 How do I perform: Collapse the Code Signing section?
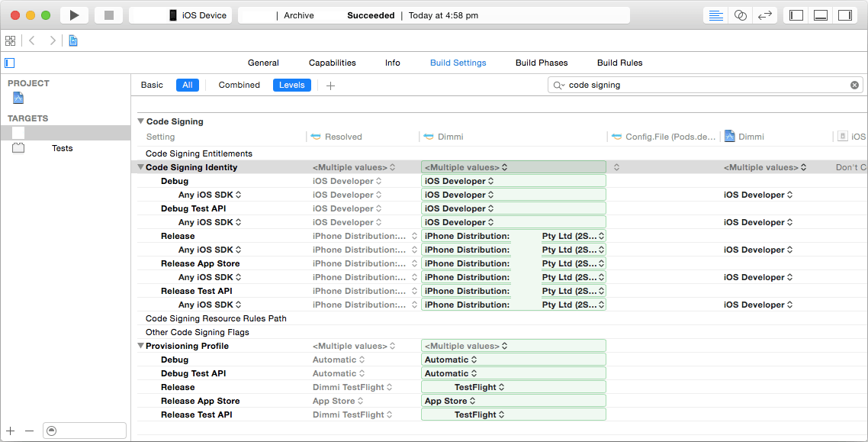141,121
